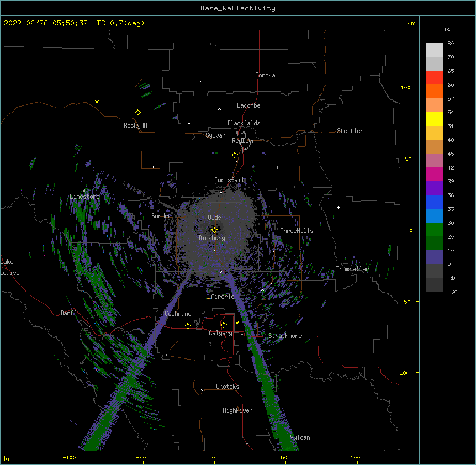The height and width of the screenshot is (465, 476).
Task: Pick the red 60–65 dBZ legend swatch
Action: [x=434, y=78]
